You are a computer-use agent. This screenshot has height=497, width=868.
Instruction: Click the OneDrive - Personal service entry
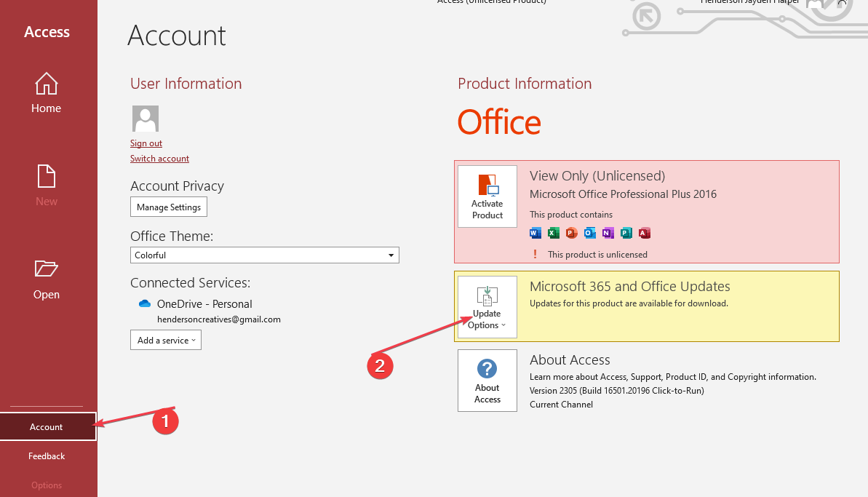click(204, 304)
